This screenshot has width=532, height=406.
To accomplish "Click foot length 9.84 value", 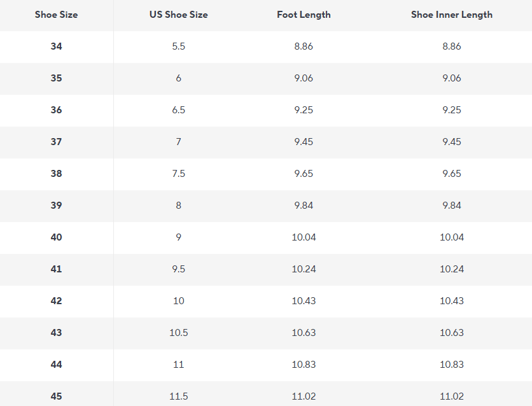I will (304, 206).
